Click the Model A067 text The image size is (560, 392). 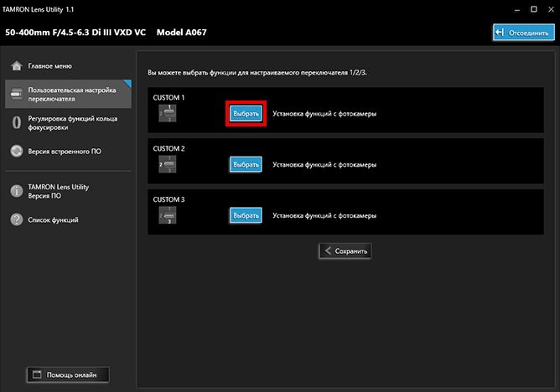181,33
